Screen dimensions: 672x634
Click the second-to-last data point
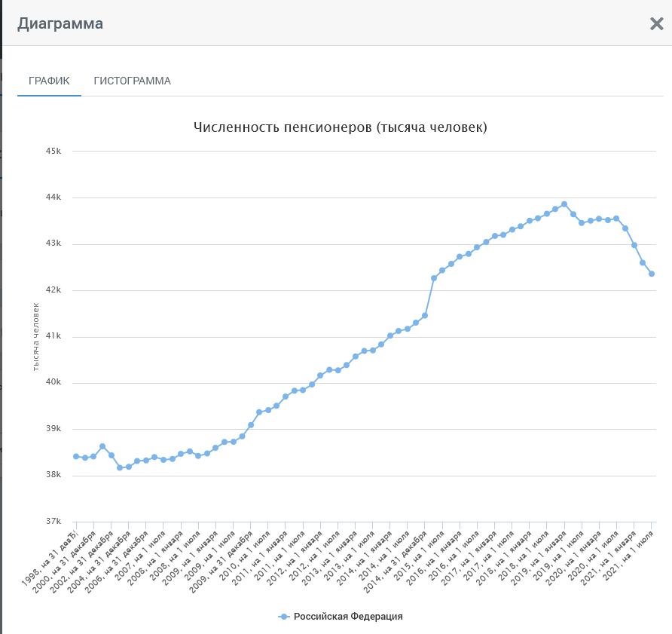pyautogui.click(x=643, y=262)
